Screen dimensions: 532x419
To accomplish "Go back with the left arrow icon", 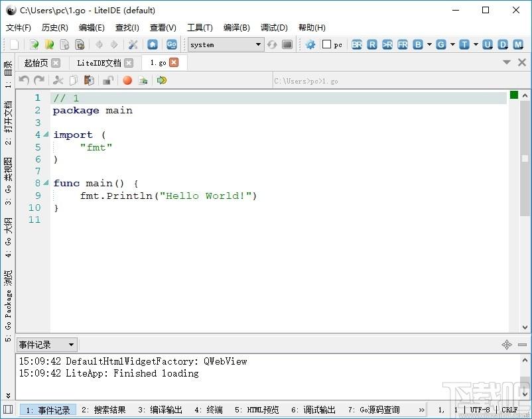I will pyautogui.click(x=100, y=44).
